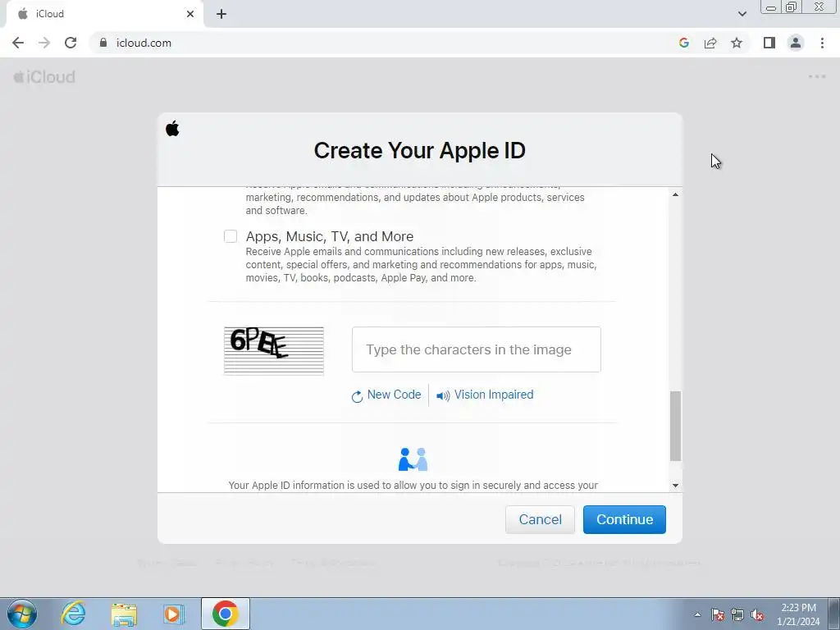Click the Chrome taskbar icon
Image resolution: width=840 pixels, height=630 pixels.
coord(225,614)
